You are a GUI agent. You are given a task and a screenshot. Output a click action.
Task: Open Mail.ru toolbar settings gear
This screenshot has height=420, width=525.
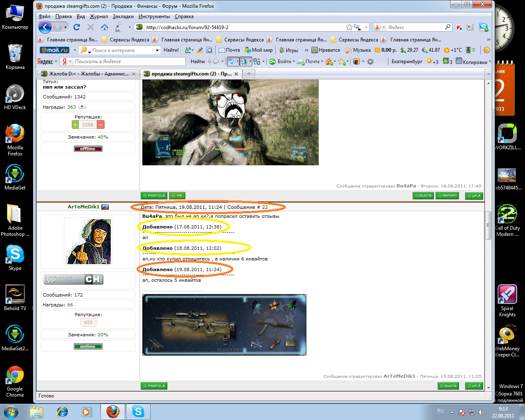[x=487, y=50]
